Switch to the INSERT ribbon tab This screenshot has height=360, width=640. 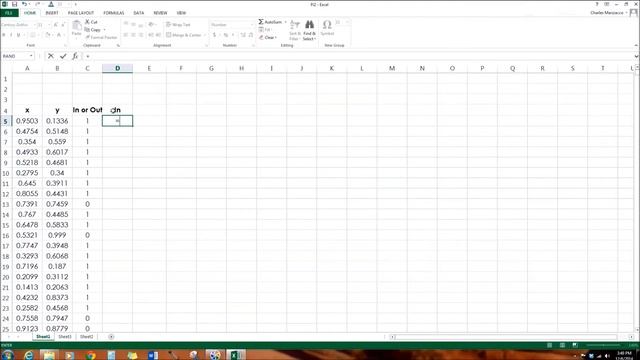52,13
